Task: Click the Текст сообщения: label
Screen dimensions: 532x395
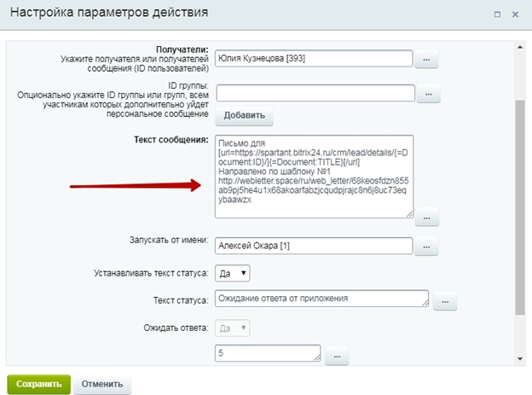Action: point(171,140)
